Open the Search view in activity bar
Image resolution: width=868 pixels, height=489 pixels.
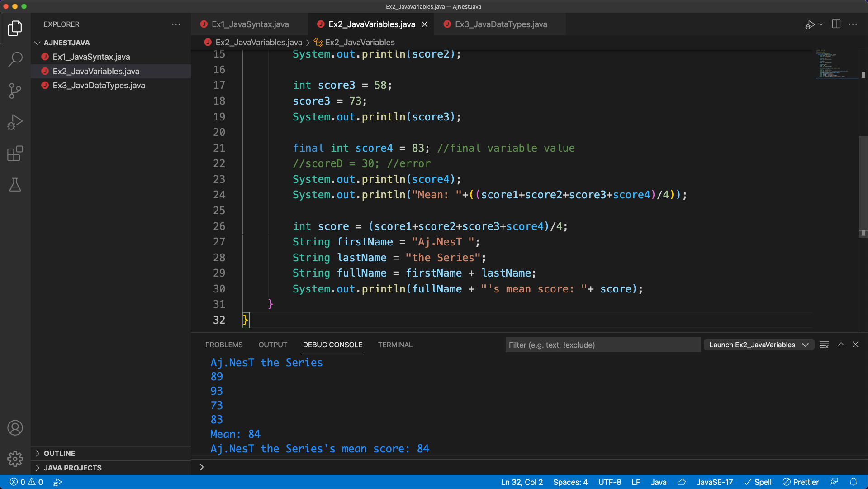pos(15,59)
